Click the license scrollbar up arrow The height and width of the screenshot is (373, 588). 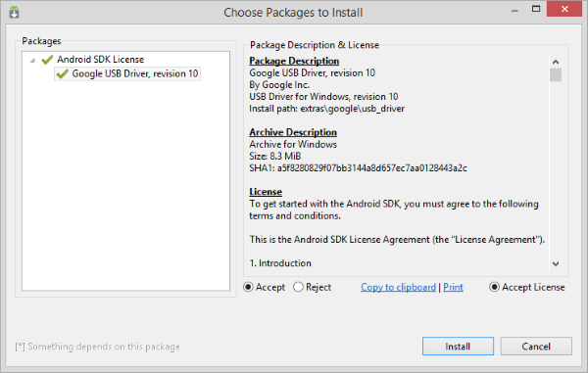coord(556,62)
